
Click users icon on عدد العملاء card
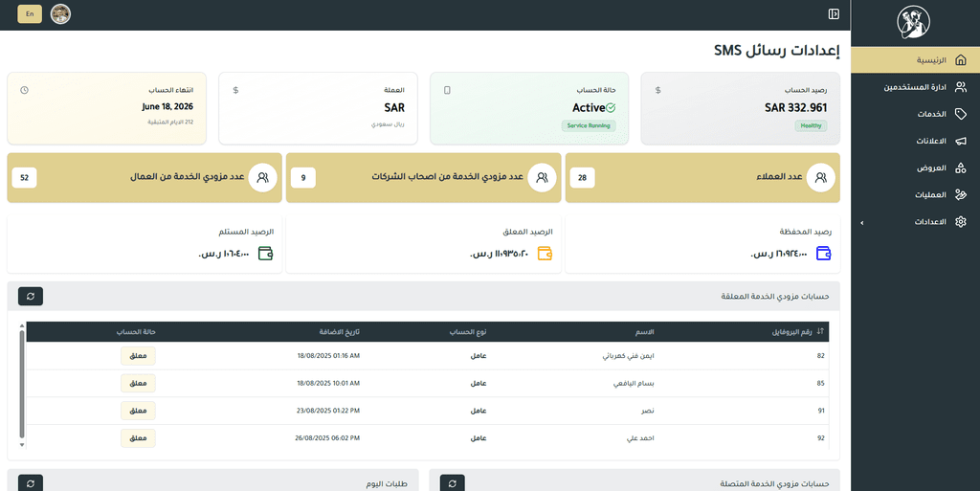pos(820,178)
